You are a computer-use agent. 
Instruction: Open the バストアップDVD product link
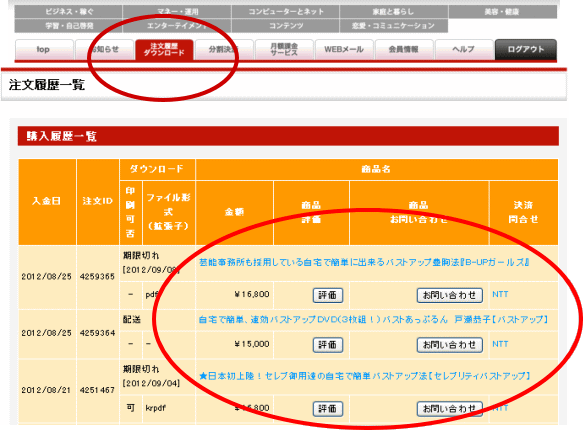373,320
